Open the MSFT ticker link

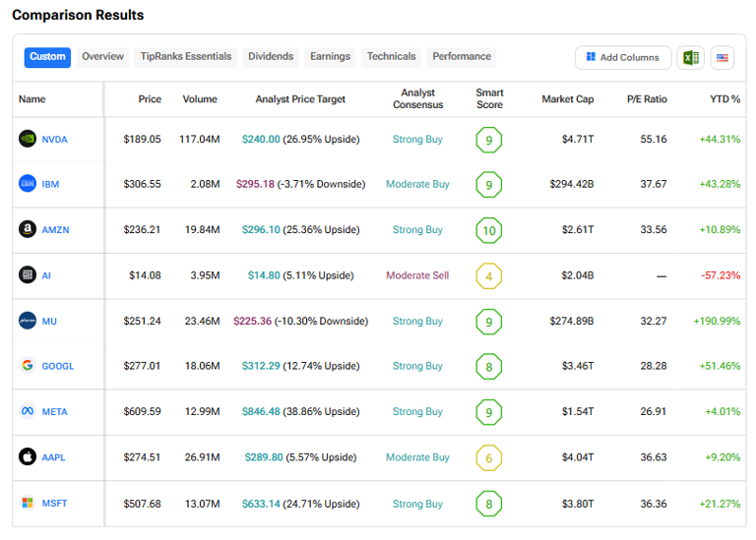coord(55,504)
